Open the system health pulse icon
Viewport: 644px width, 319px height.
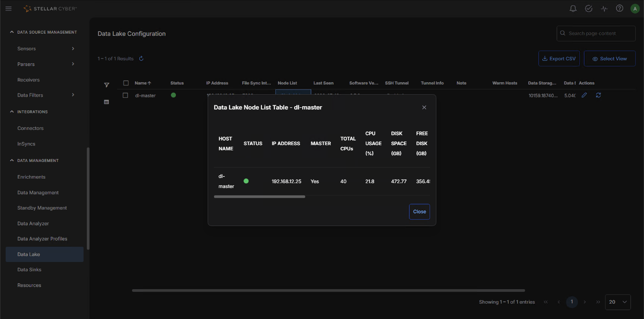point(604,8)
